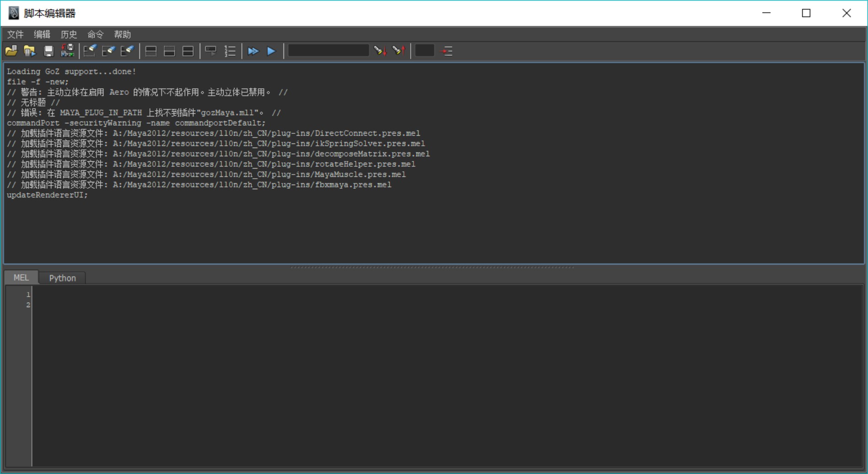Click the 'Loading GoZ support...done!' line
The image size is (868, 474).
point(71,71)
